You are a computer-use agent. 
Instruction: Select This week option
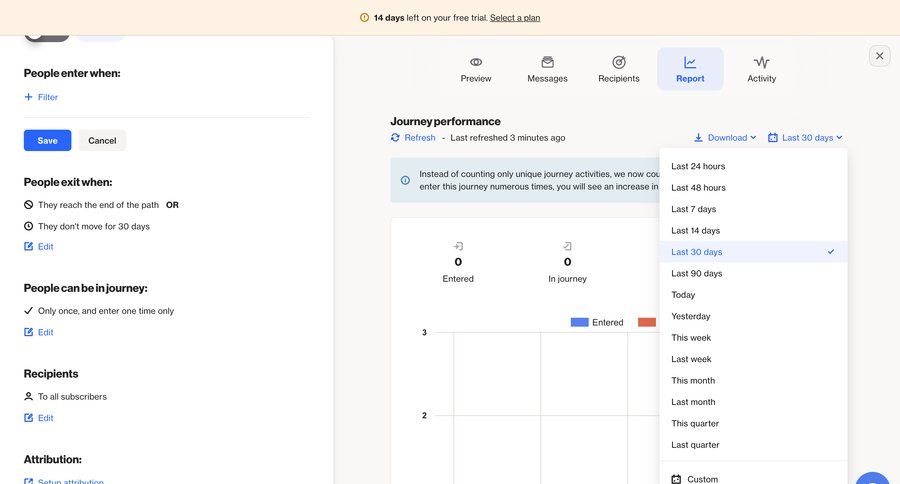click(x=753, y=338)
